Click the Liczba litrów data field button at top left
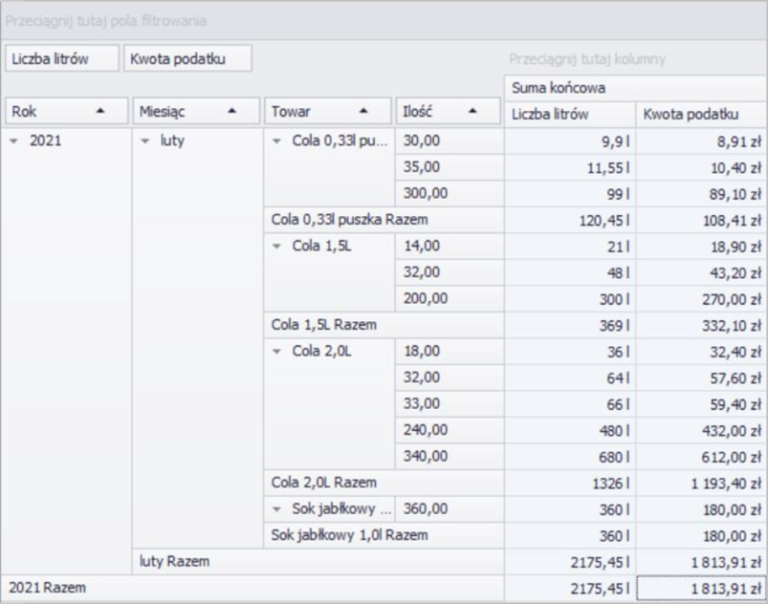Viewport: 768px width, 604px height. pyautogui.click(x=62, y=59)
